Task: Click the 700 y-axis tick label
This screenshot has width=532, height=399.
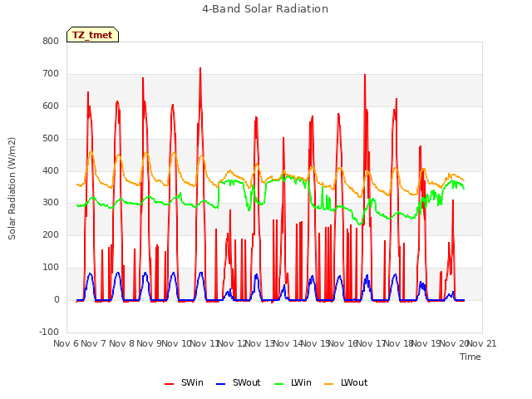Action: [x=51, y=74]
